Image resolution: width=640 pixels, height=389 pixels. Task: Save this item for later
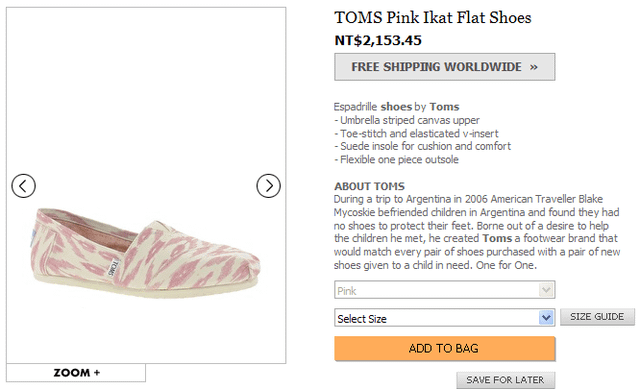(505, 380)
